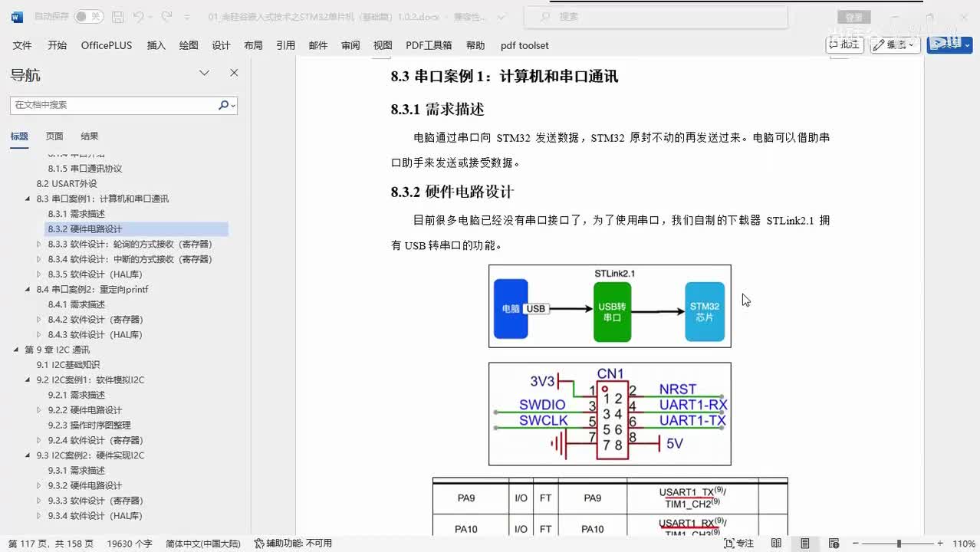The image size is (980, 552).
Task: Open the 编辑 mode dropdown
Action: [896, 44]
